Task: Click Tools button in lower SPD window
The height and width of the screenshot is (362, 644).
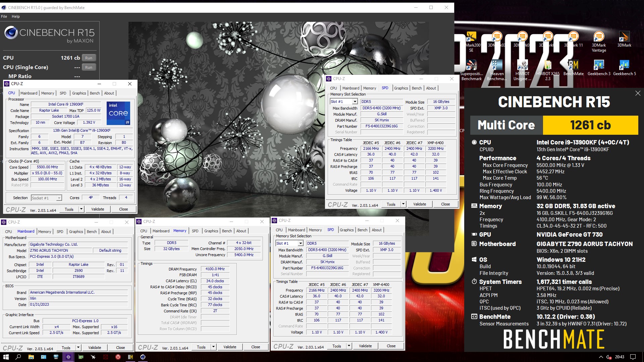Action: pos(337,346)
